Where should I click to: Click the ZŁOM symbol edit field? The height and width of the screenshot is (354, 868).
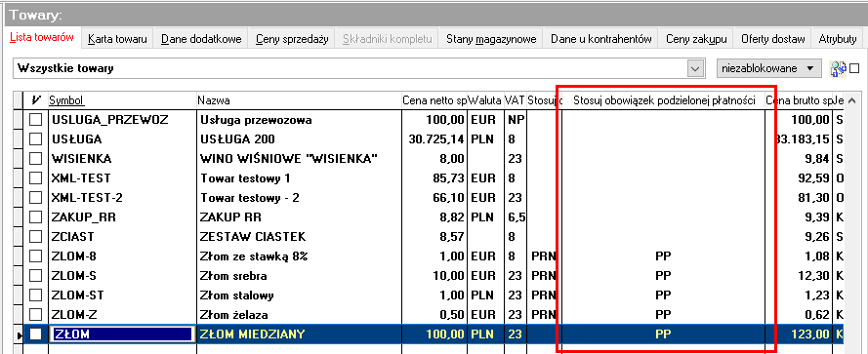(122, 334)
